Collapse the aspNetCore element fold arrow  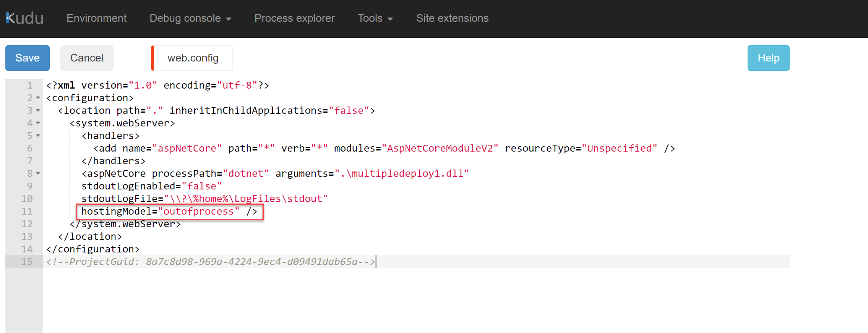[38, 174]
